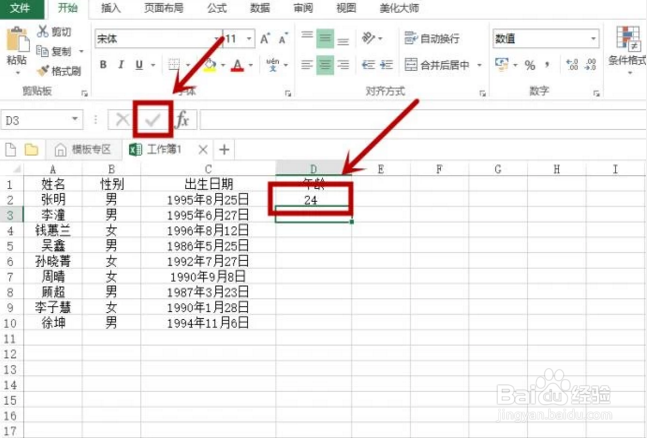Align cell text left
The height and width of the screenshot is (438, 648).
coord(307,65)
